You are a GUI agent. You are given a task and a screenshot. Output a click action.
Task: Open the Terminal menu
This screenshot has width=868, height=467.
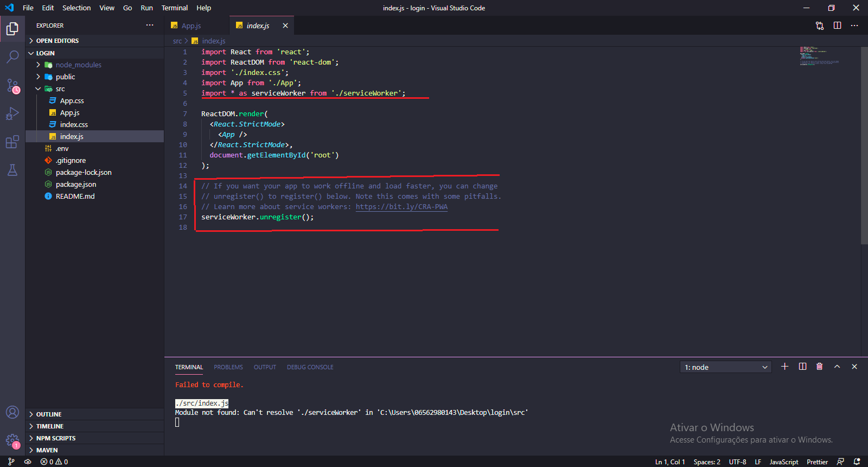pyautogui.click(x=174, y=8)
